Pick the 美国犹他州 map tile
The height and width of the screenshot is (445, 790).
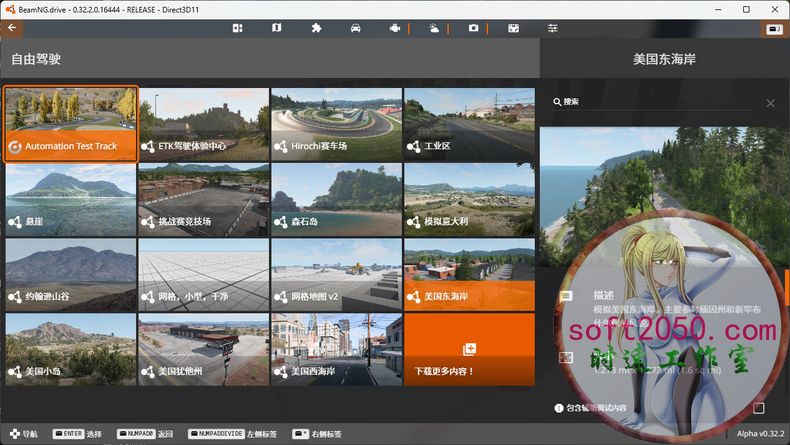coord(204,350)
